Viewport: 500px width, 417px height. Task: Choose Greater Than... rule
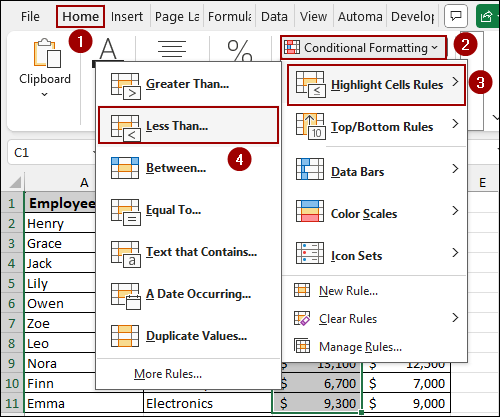coord(188,84)
